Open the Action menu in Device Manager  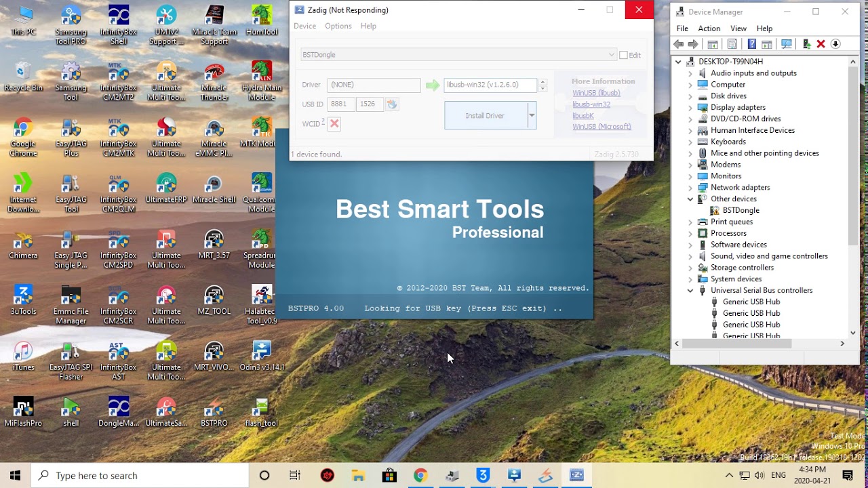(709, 28)
